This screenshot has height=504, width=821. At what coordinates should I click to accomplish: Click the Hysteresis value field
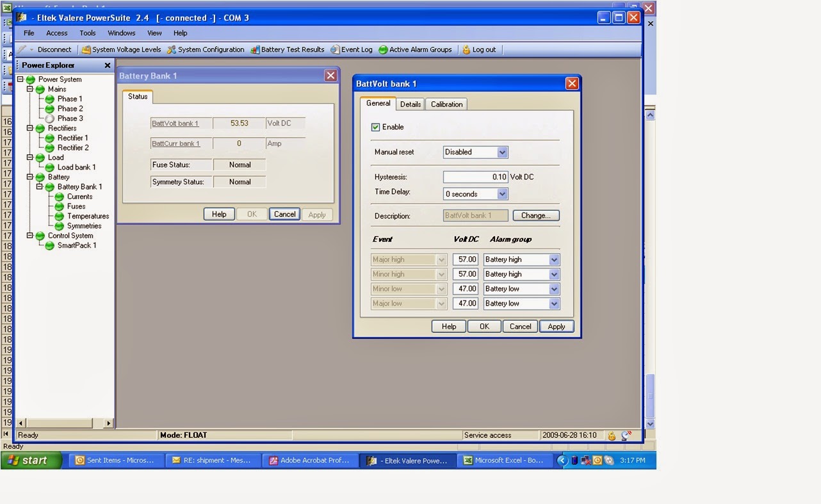coord(476,177)
